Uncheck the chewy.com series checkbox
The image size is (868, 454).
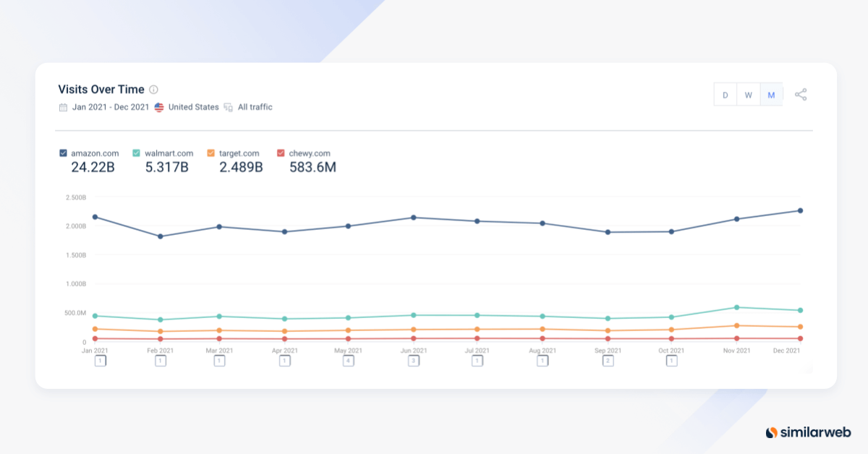[281, 153]
